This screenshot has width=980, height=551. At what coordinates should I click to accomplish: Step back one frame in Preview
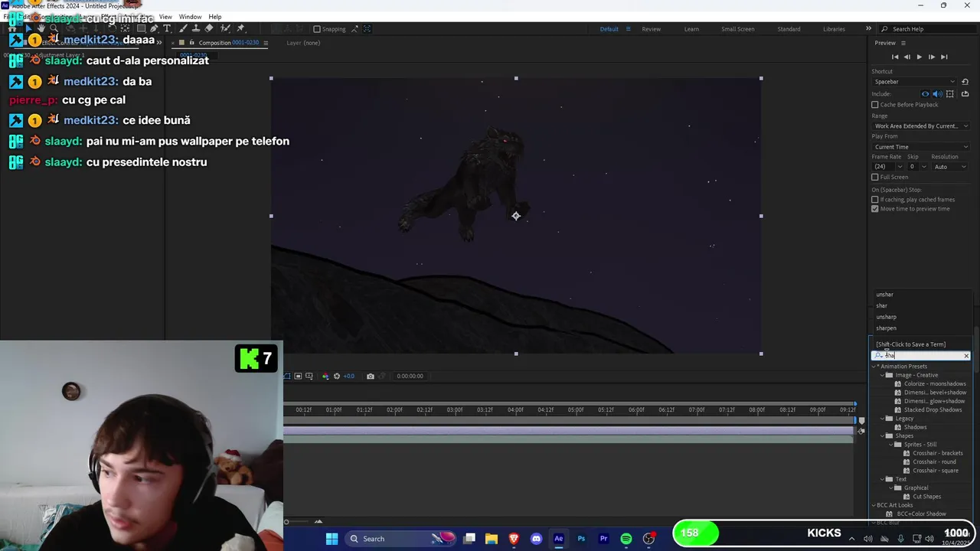pyautogui.click(x=907, y=57)
